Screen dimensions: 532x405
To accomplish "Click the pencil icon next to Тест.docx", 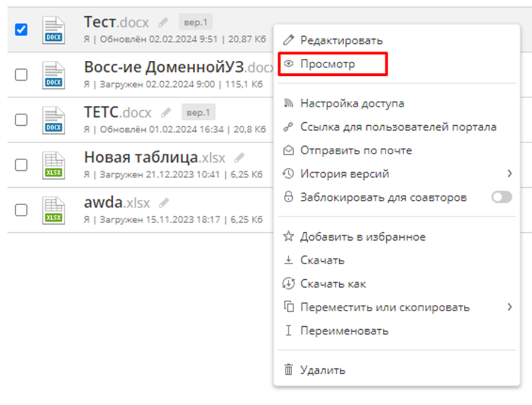I will 163,23.
